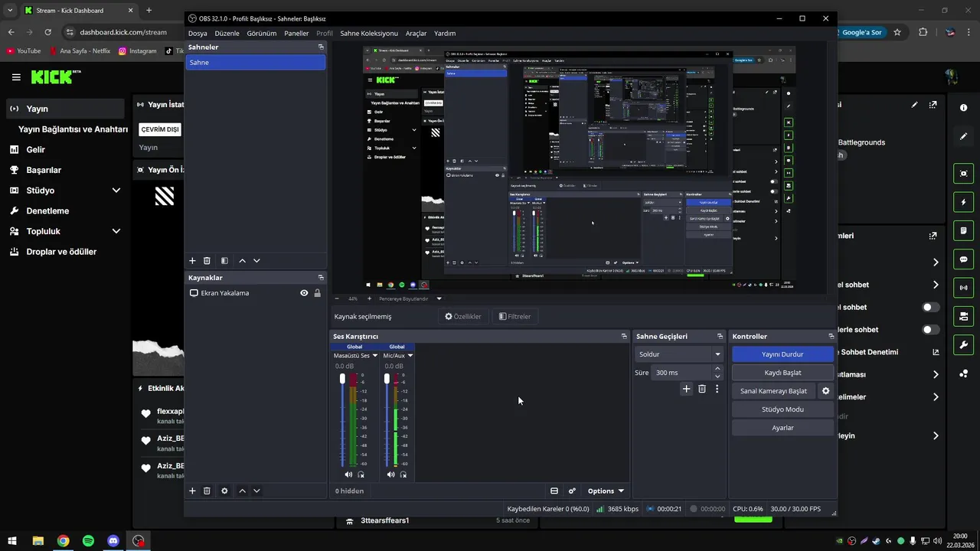This screenshot has width=980, height=551.
Task: Remove the scene transition with trash icon
Action: [702, 389]
